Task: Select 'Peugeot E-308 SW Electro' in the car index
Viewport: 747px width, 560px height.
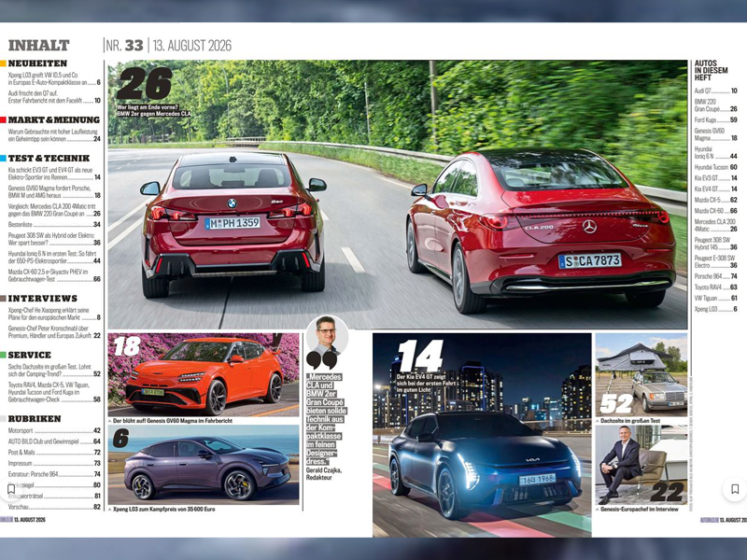Action: [715, 261]
